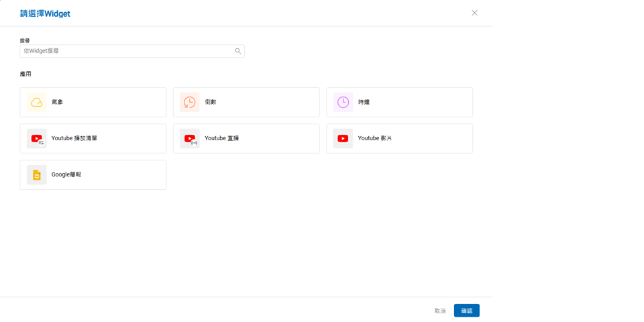Choose the Youtube 直播 label
Image resolution: width=644 pixels, height=322 pixels.
click(x=221, y=139)
